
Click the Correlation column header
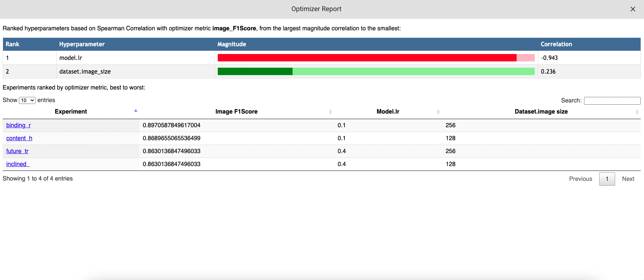(x=556, y=44)
